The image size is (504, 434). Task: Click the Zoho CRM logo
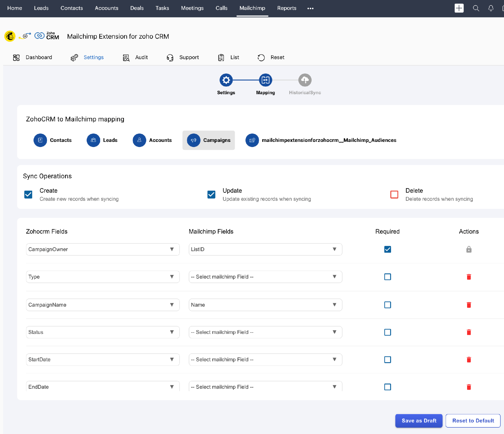[47, 36]
